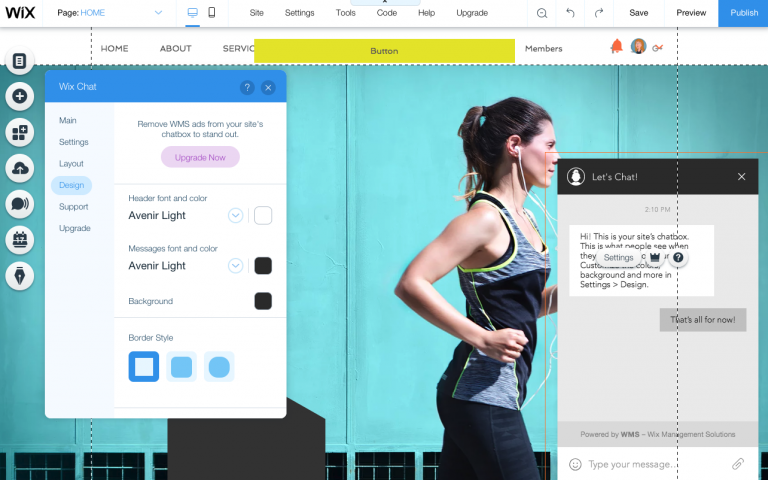Open the Media uploads cloud icon
Image resolution: width=768 pixels, height=480 pixels.
click(20, 168)
